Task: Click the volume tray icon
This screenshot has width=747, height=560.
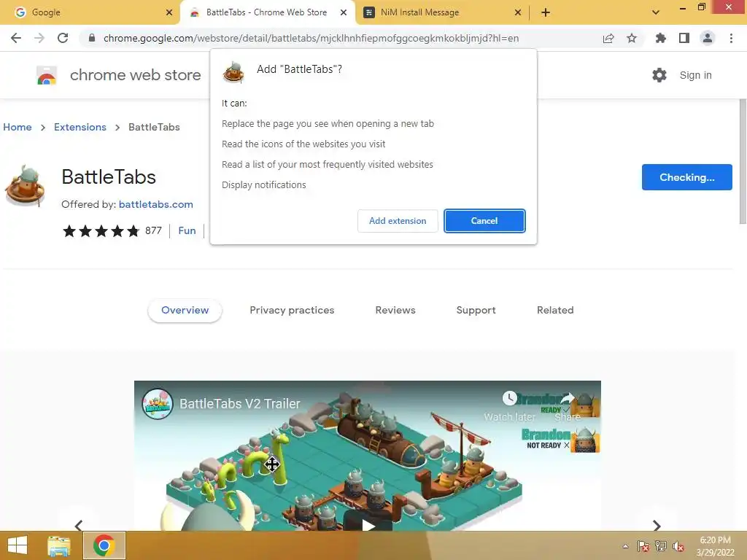Action: click(678, 546)
